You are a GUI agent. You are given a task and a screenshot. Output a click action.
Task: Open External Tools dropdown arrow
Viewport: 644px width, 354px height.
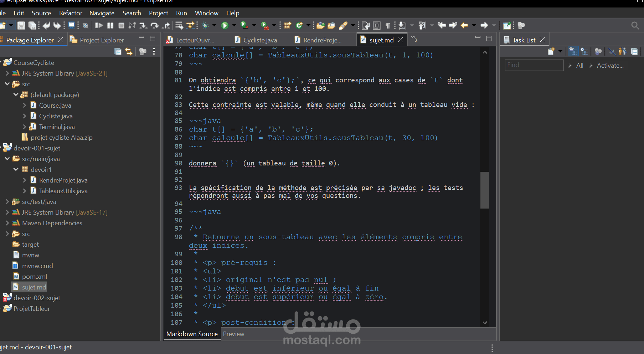274,26
